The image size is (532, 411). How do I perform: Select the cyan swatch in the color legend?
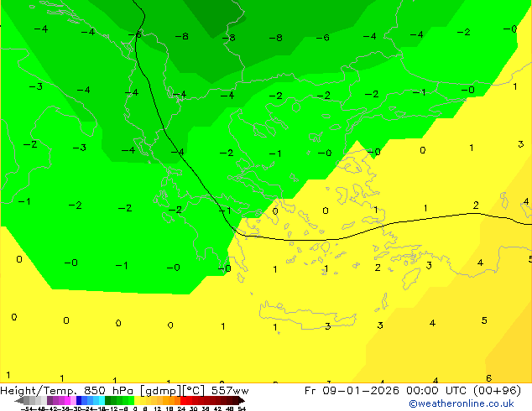tap(102, 400)
